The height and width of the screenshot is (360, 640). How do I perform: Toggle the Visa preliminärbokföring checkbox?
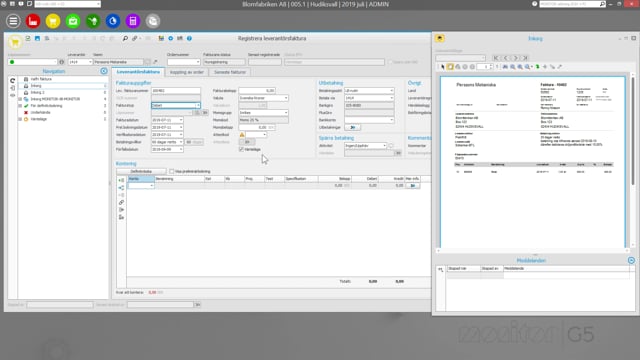(172, 171)
